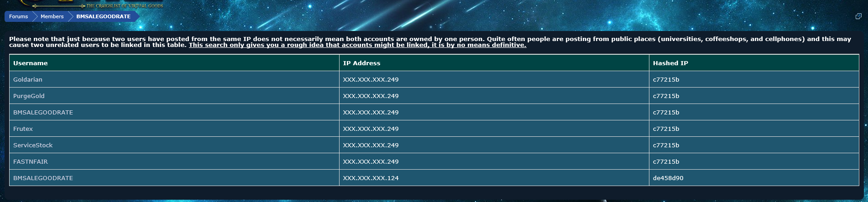The image size is (868, 202).
Task: Click the hashed IP in FASTNFAIR's row
Action: point(666,161)
